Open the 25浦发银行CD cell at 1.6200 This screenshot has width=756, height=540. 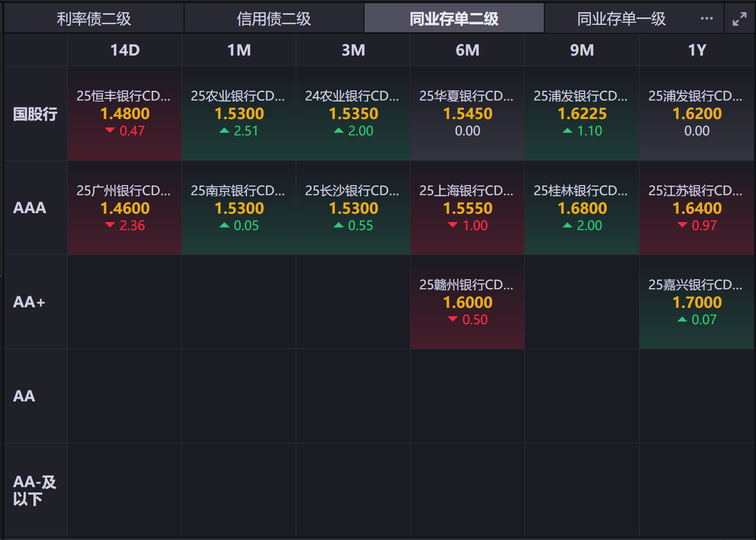(697, 113)
